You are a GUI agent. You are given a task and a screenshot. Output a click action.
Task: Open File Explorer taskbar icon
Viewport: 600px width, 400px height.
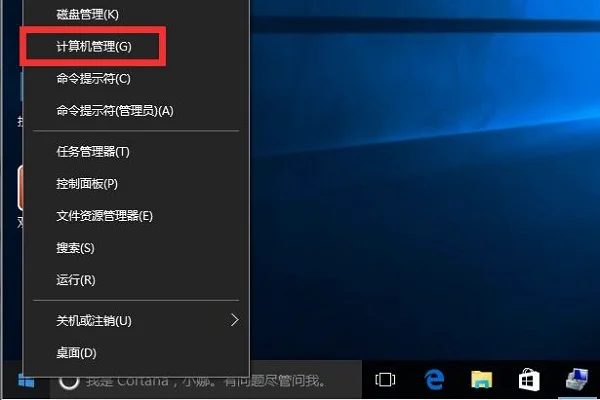481,380
